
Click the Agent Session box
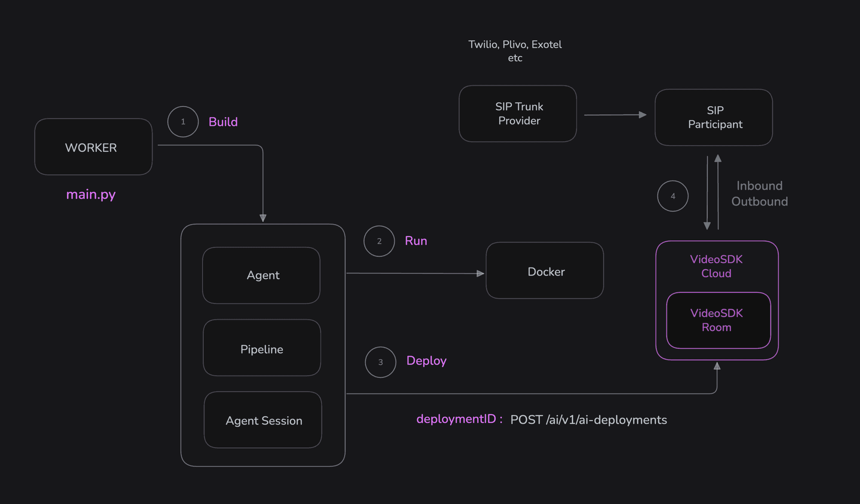click(263, 420)
